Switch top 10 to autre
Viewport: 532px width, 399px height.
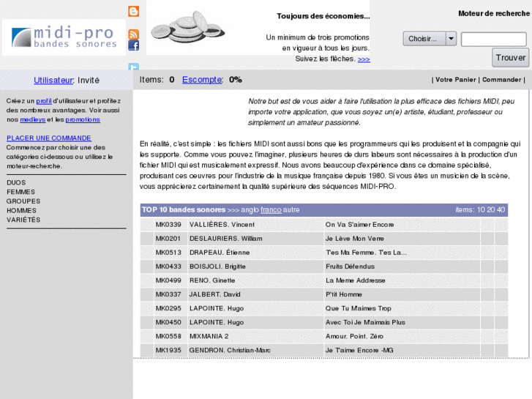[x=291, y=210]
